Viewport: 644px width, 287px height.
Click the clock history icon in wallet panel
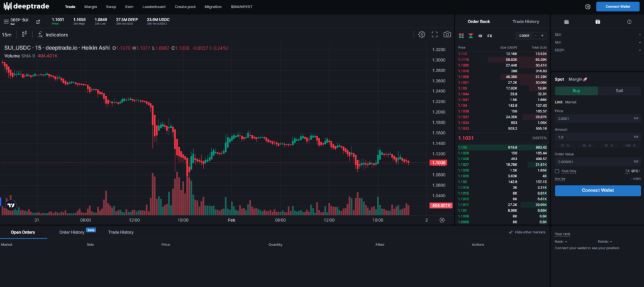pos(629,21)
